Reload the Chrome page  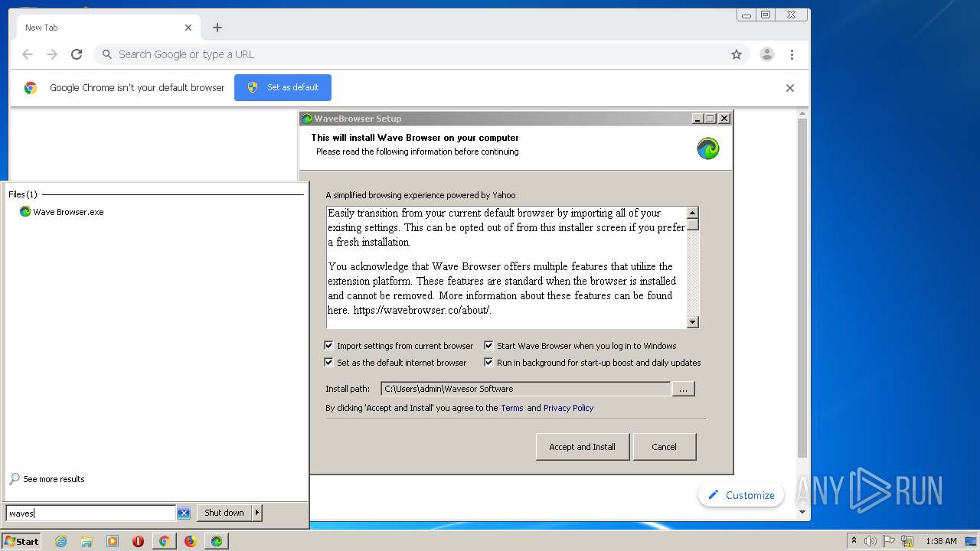(77, 54)
